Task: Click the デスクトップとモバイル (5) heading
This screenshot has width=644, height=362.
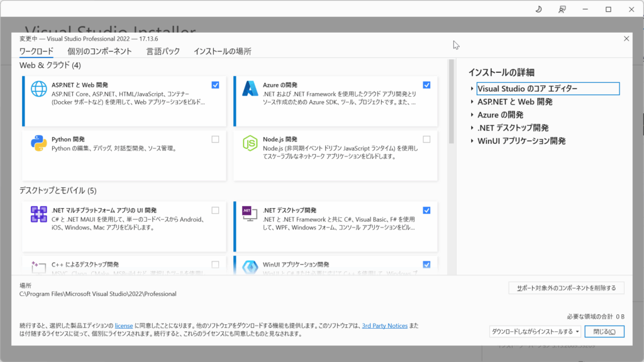Action: 58,190
